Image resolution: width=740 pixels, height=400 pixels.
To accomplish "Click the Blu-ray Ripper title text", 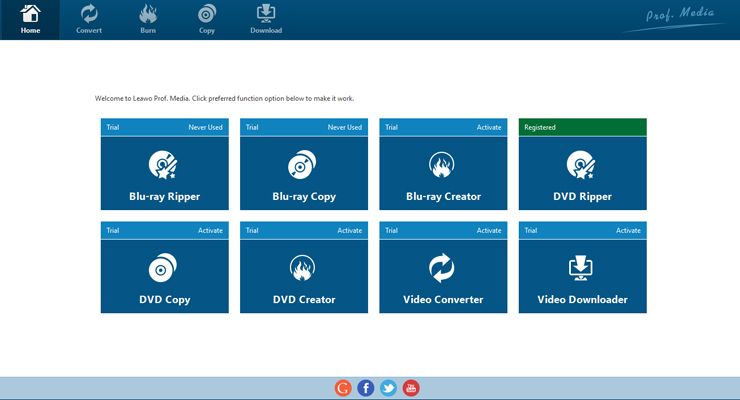I will click(165, 196).
